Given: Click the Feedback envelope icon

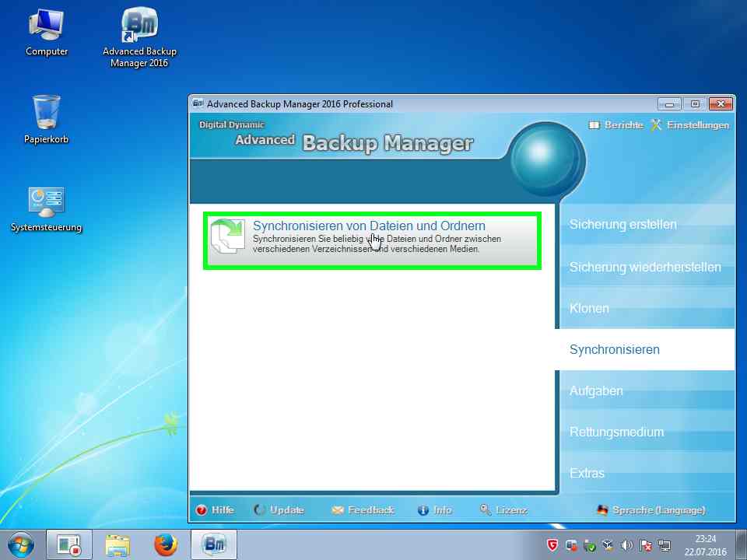Looking at the screenshot, I should (337, 510).
